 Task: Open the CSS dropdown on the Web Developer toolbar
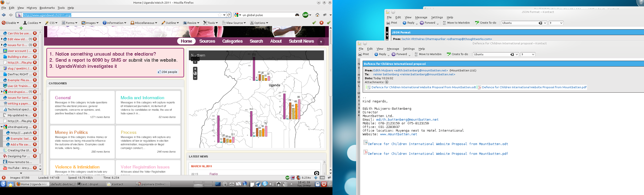click(x=51, y=23)
